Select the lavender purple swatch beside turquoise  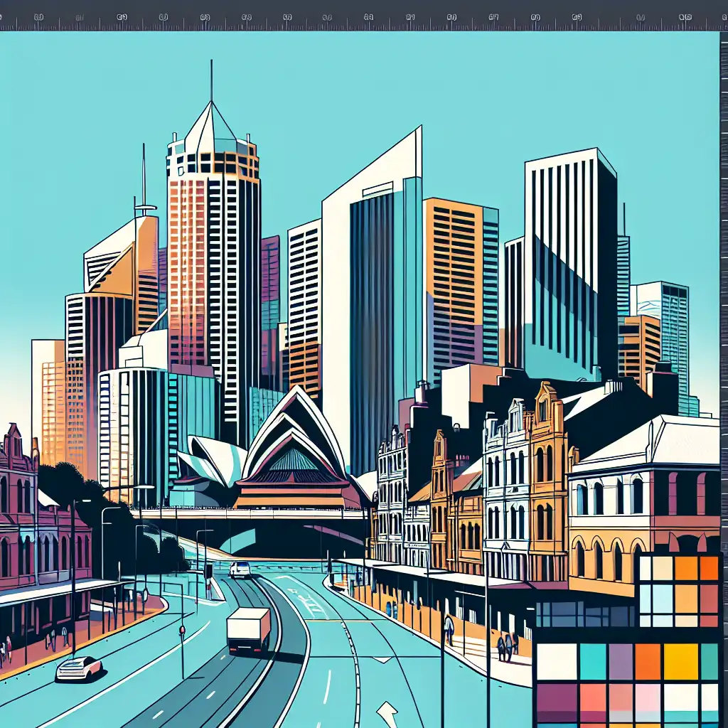click(x=620, y=661)
